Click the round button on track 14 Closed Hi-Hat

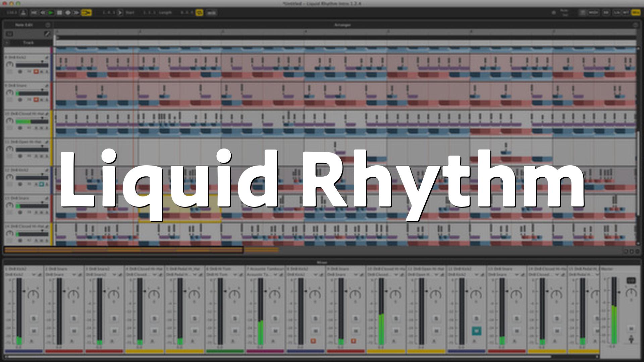click(20, 240)
